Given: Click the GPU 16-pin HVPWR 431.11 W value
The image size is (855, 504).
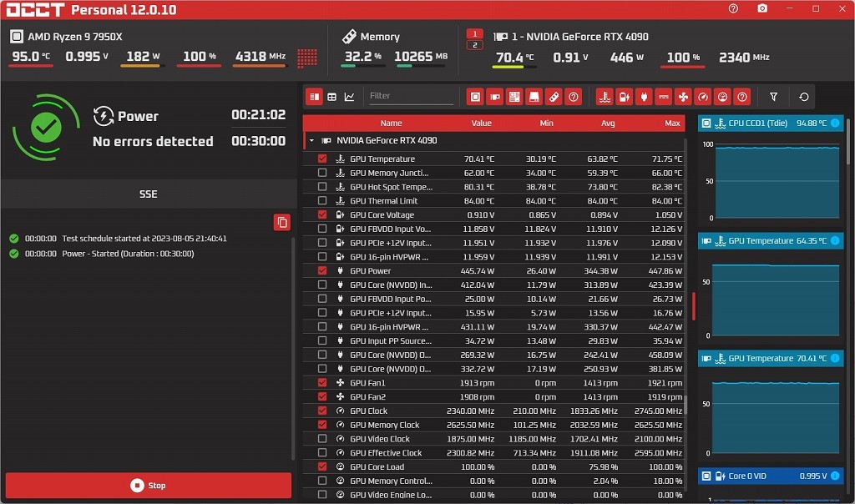Looking at the screenshot, I should (x=478, y=327).
